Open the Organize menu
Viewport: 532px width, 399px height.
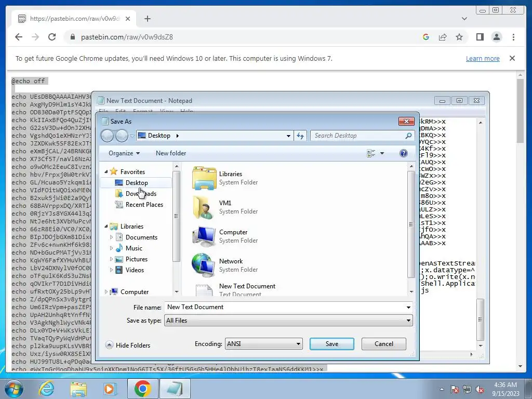(124, 153)
